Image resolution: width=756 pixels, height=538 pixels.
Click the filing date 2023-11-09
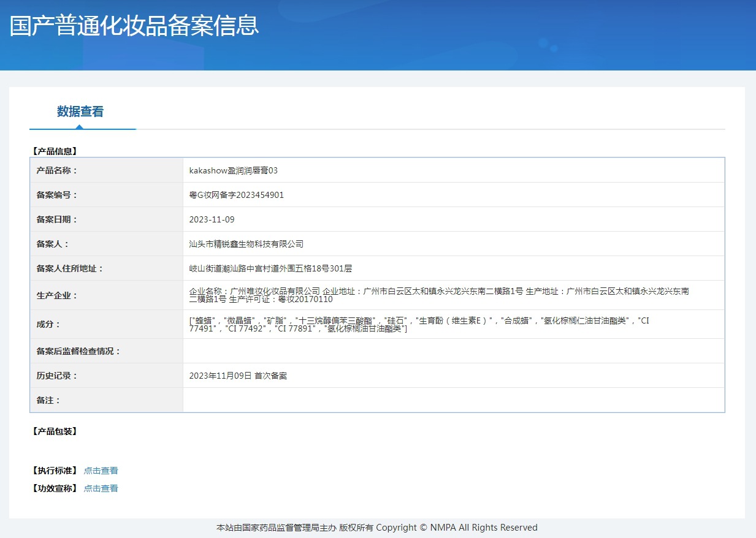212,219
